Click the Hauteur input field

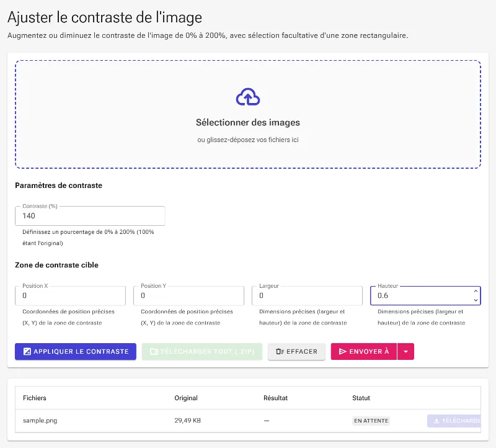coord(425,296)
